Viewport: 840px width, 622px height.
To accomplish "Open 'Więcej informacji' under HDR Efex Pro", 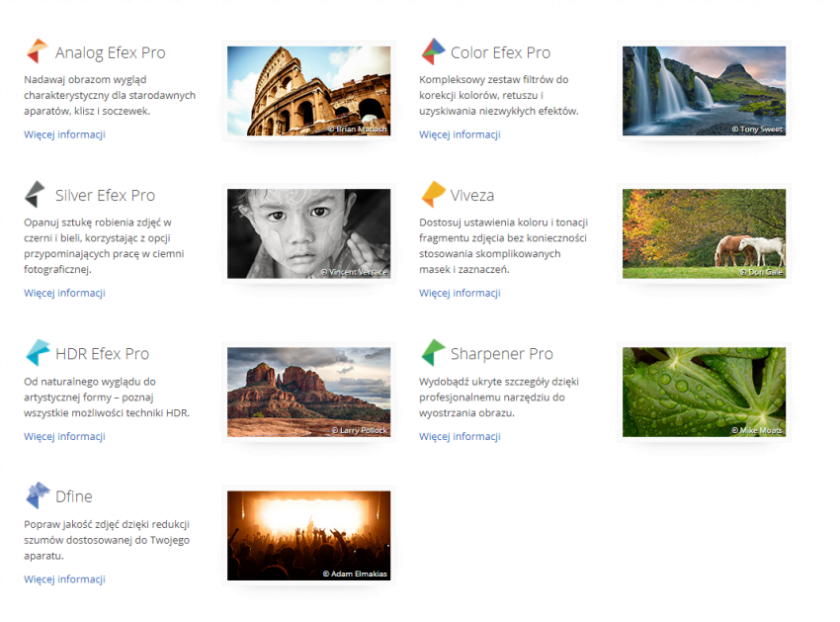I will (x=64, y=436).
